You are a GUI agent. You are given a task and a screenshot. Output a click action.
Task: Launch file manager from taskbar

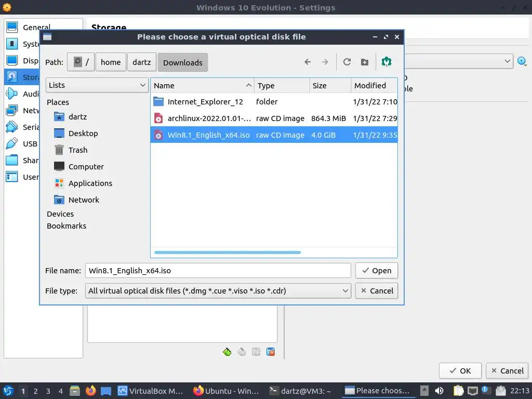coord(75,391)
